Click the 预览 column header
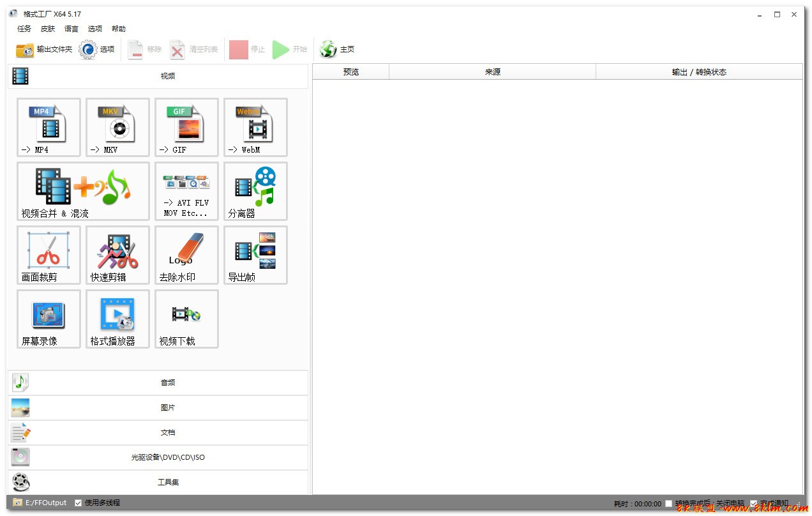 351,72
